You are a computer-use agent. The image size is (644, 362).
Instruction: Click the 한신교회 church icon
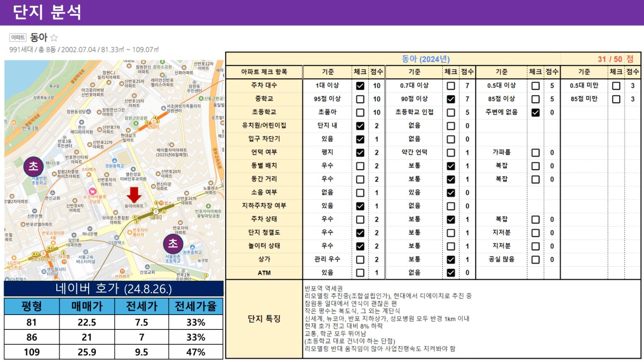click(x=53, y=193)
